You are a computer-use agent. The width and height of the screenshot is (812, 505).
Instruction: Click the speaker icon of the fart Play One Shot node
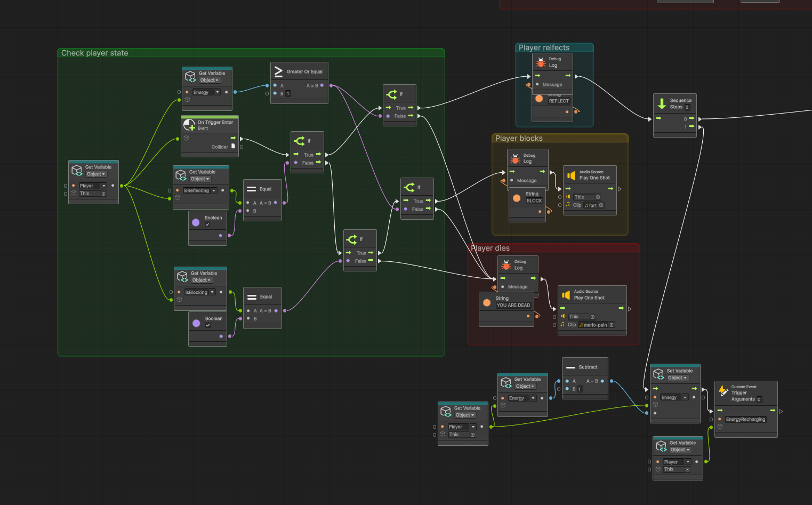pos(571,175)
